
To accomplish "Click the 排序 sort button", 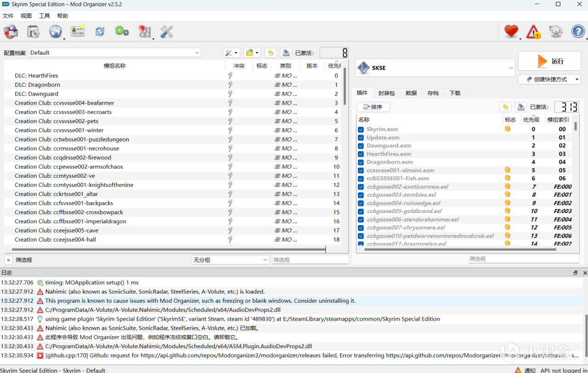I will click(x=373, y=107).
